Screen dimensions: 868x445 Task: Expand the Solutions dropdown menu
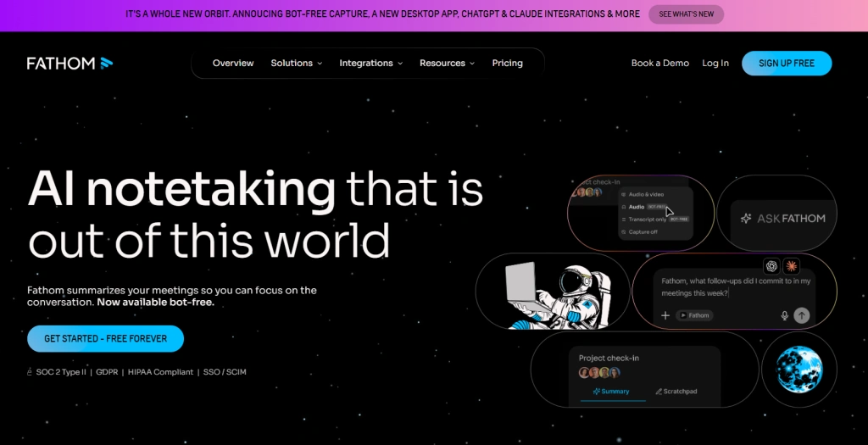(296, 63)
